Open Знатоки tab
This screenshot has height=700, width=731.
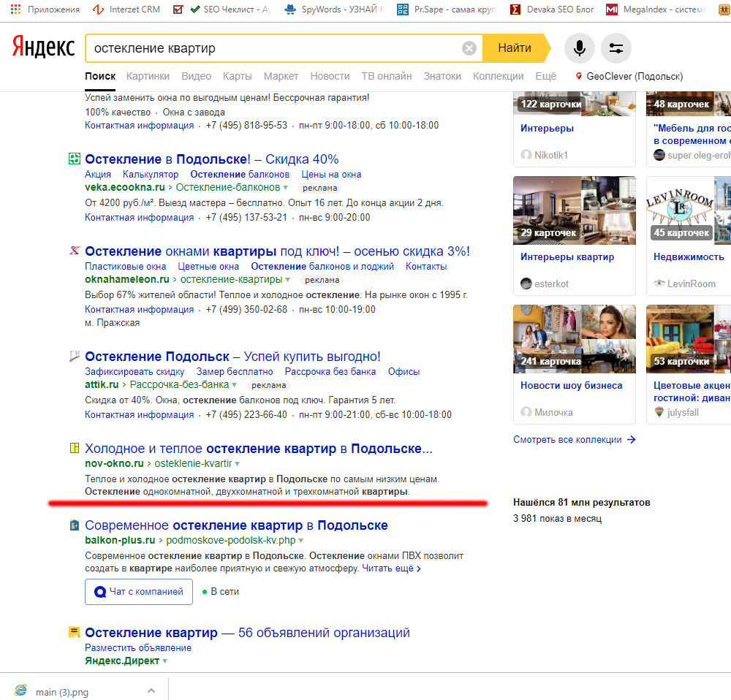(x=442, y=76)
